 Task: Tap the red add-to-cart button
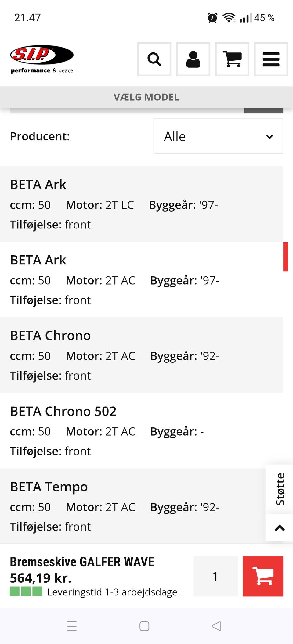click(263, 576)
